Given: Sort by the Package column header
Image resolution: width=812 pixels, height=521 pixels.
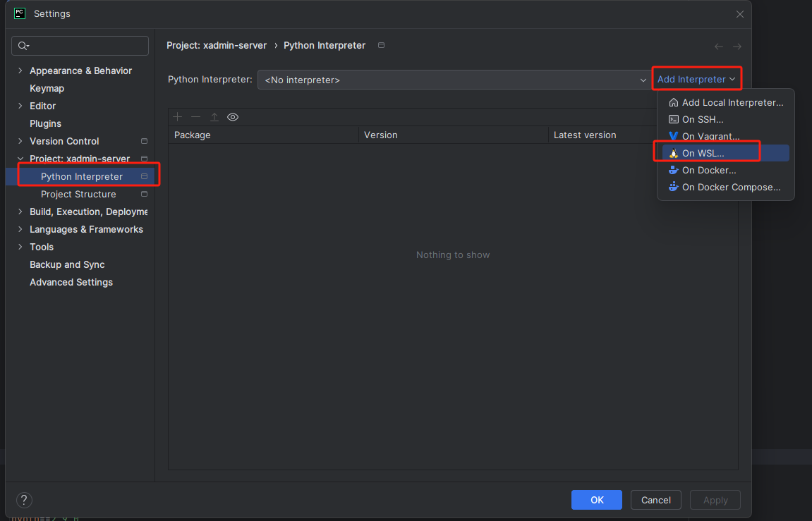Looking at the screenshot, I should [263, 135].
